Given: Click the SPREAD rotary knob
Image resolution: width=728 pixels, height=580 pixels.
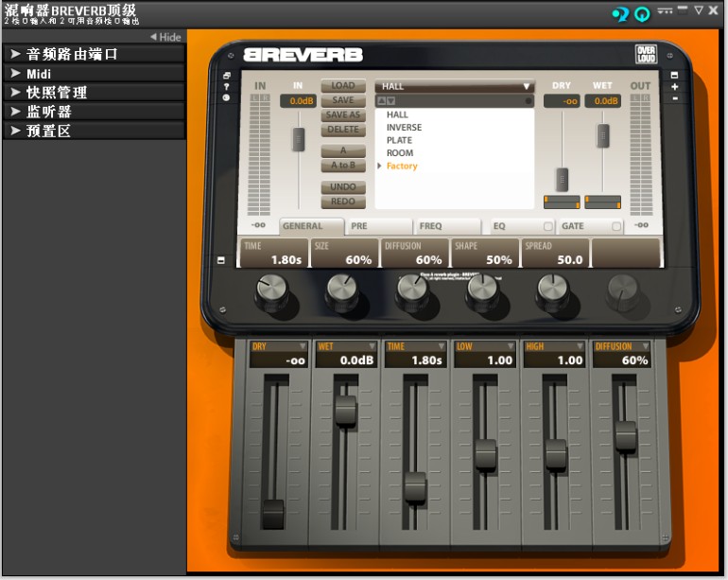Looking at the screenshot, I should tap(553, 290).
